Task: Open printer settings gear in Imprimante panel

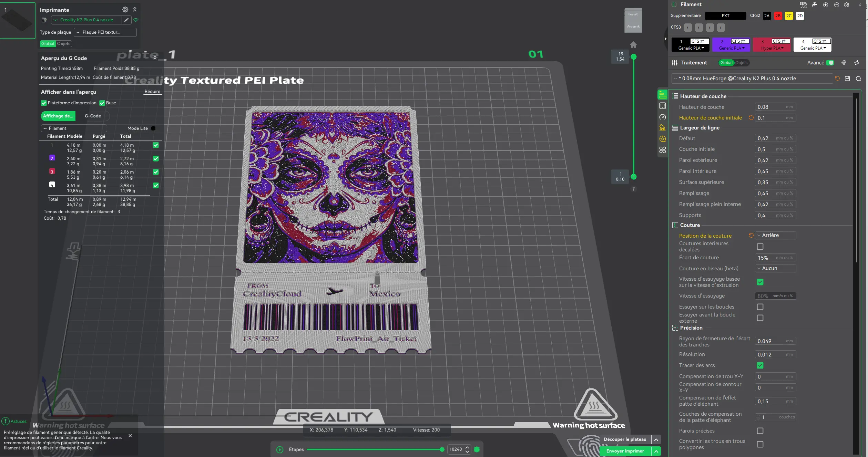Action: tap(125, 10)
